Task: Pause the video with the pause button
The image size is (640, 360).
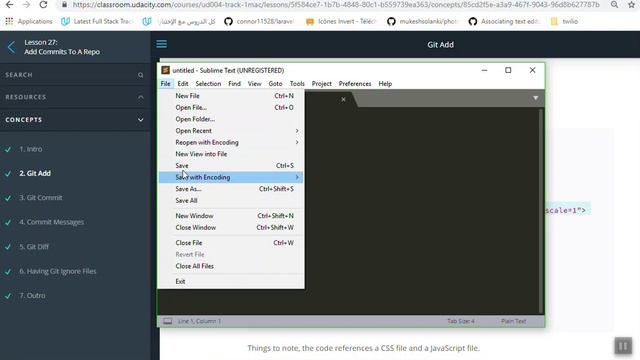Action: 623,346
